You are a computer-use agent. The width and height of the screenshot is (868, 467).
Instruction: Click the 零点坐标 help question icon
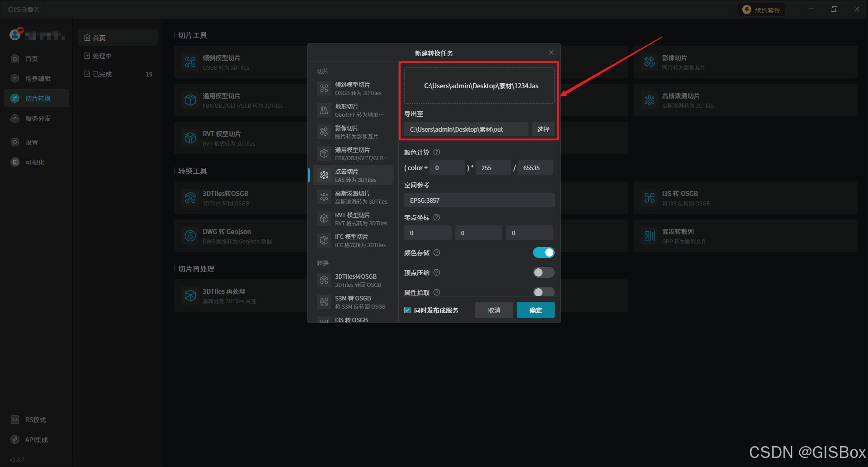437,218
